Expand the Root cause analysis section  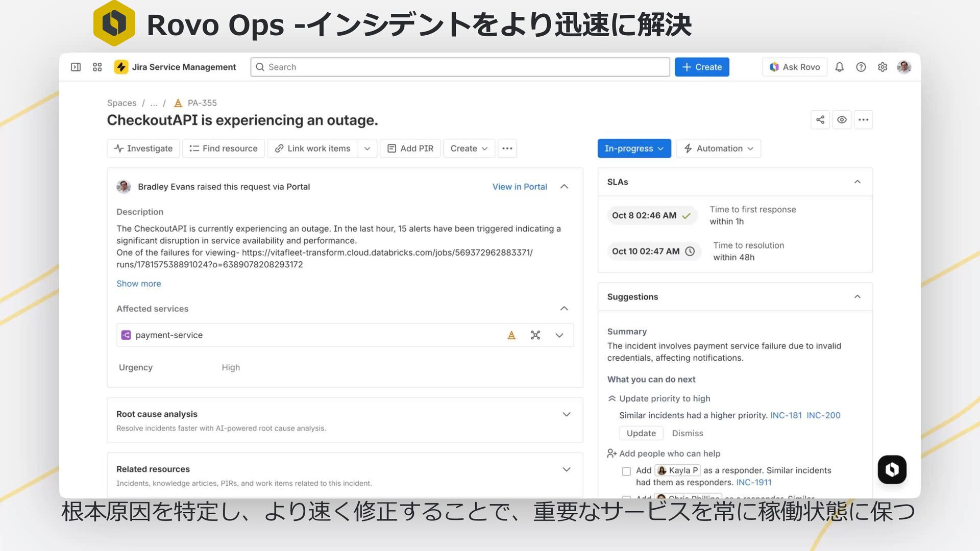566,414
